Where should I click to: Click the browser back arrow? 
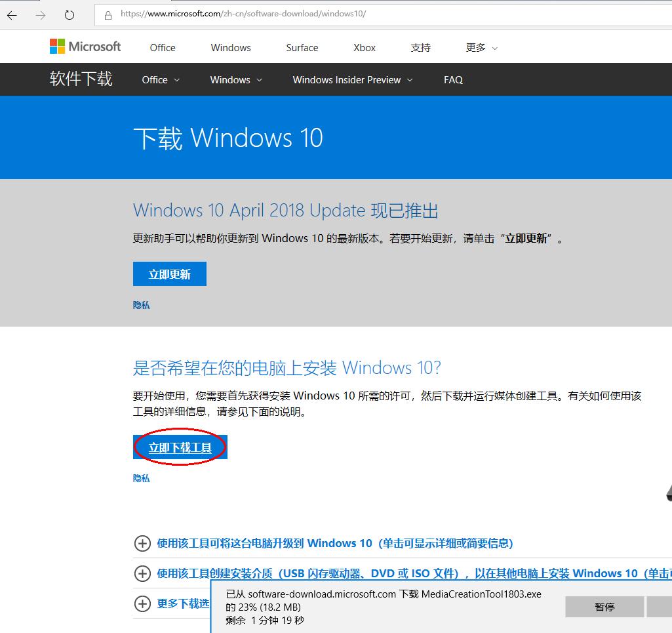pyautogui.click(x=11, y=14)
